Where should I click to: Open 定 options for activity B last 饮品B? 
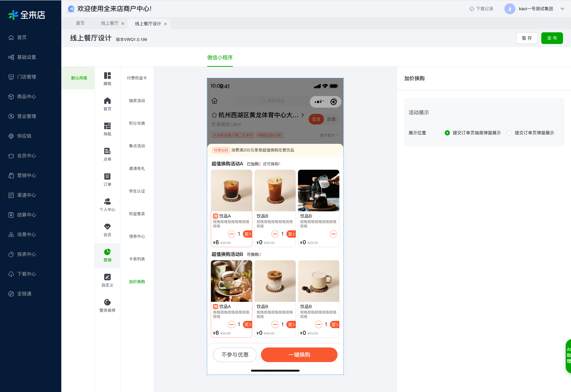pyautogui.click(x=335, y=324)
